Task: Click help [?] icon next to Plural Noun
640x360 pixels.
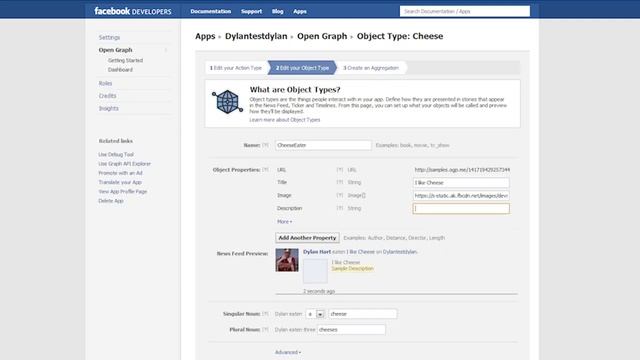Action: (x=265, y=329)
